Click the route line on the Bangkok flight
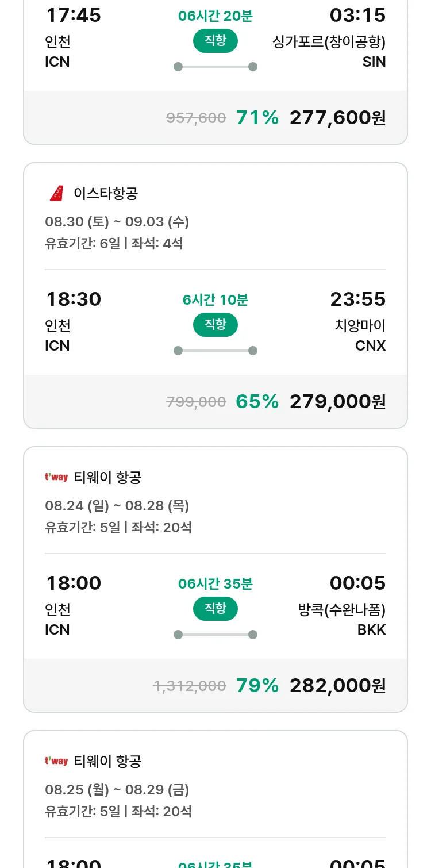The height and width of the screenshot is (868, 431). [215, 635]
